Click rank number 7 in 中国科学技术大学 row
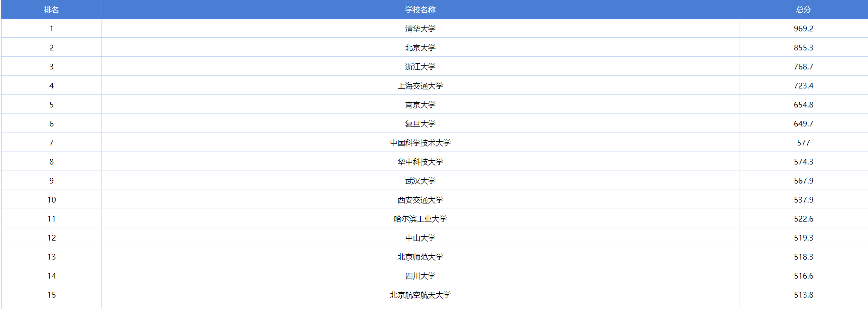The width and height of the screenshot is (868, 309). coord(51,143)
